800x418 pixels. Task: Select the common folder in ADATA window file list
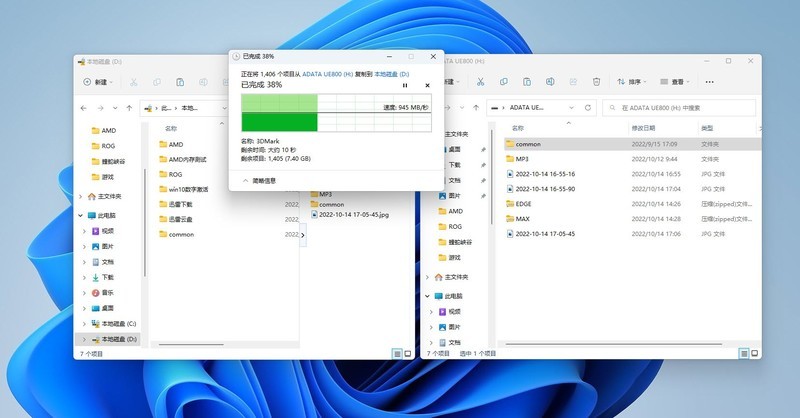632,144
